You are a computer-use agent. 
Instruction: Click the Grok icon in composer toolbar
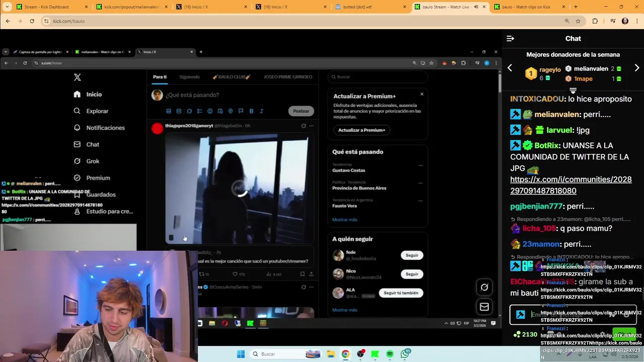tap(189, 111)
